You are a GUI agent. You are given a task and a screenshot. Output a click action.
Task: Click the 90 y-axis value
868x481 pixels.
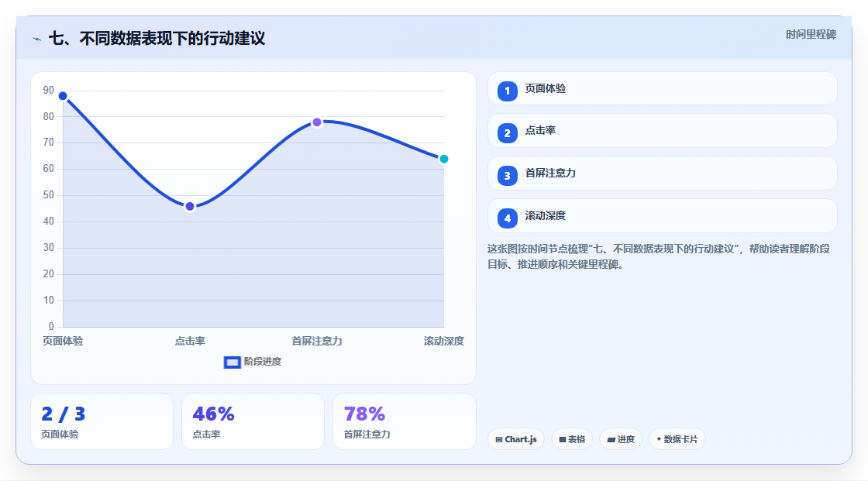49,90
